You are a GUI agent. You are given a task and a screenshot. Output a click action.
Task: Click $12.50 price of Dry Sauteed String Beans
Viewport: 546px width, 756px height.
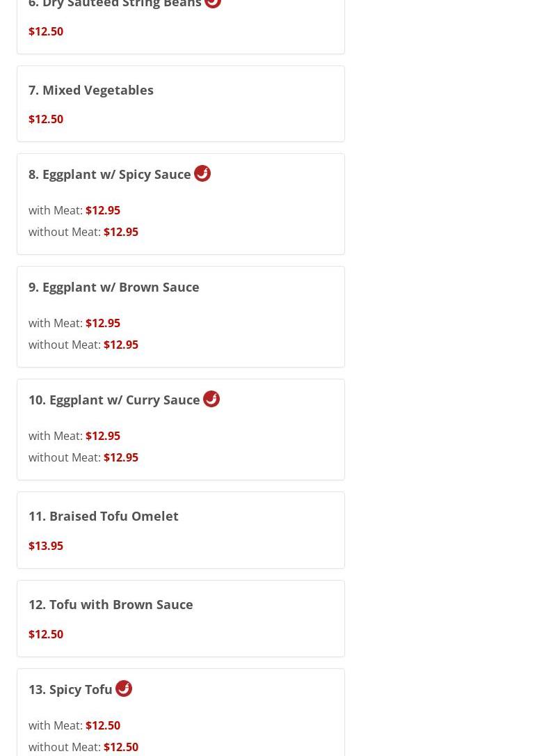tap(46, 31)
